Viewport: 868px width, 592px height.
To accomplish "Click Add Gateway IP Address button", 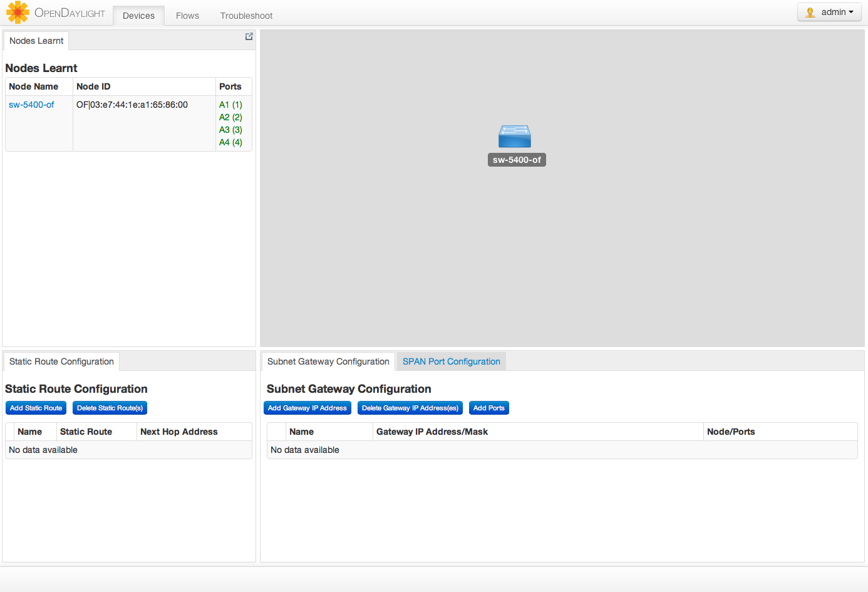I will (x=307, y=408).
